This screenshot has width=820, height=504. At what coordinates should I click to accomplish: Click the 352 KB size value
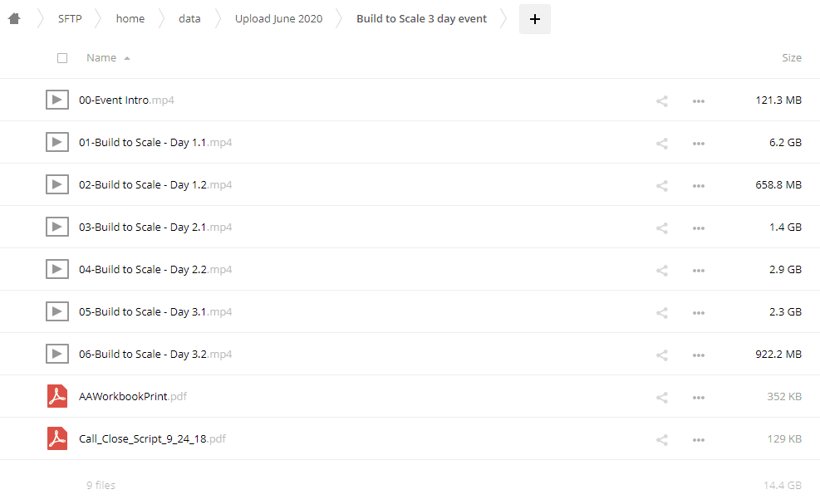[784, 396]
